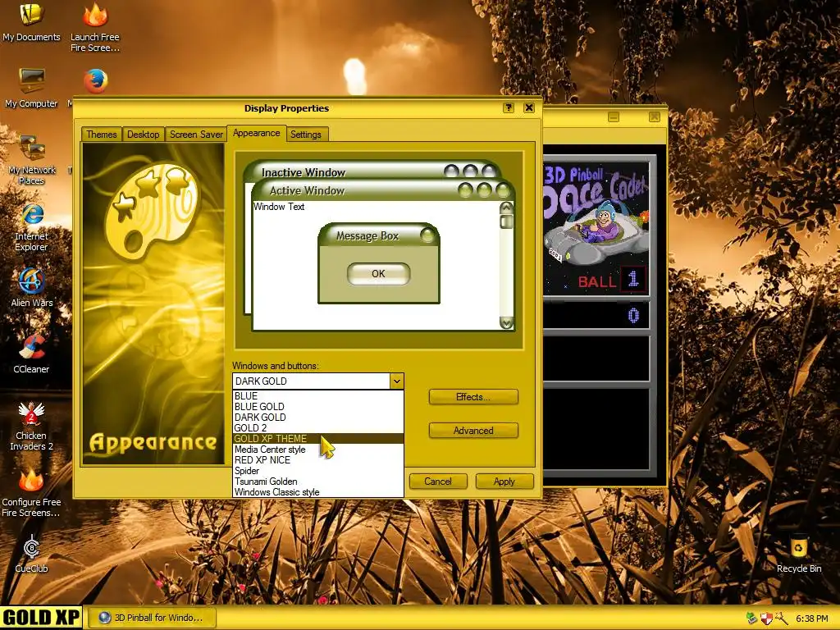840x630 pixels.
Task: Click the help question mark button in Display Properties
Action: coord(509,107)
